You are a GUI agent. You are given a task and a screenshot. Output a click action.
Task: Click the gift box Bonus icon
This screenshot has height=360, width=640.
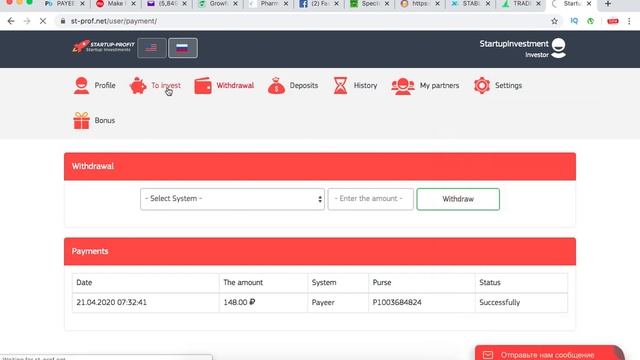[81, 120]
